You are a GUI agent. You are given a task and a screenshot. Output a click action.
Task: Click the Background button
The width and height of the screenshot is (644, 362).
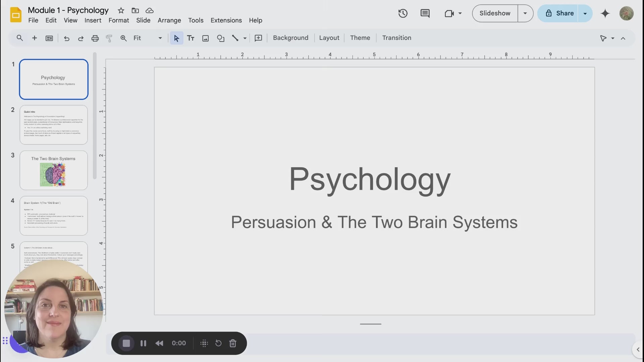(290, 38)
